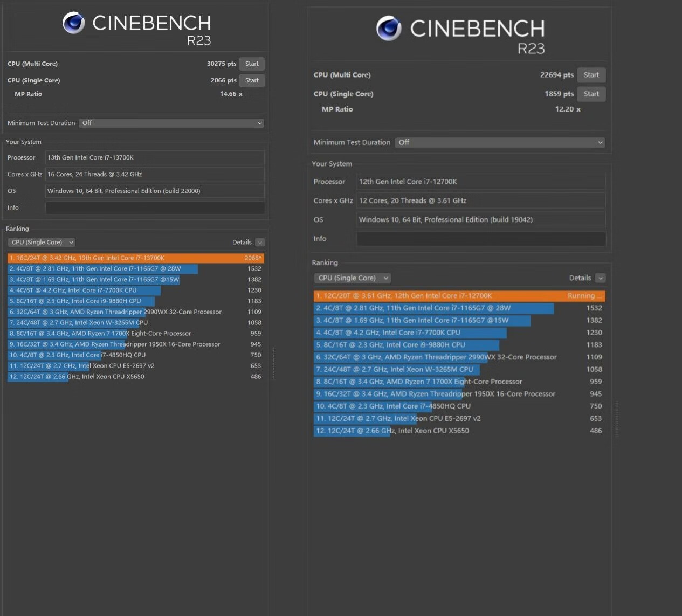Viewport: 682px width, 616px height.
Task: Click the Info field under the 13700K system
Action: (155, 207)
